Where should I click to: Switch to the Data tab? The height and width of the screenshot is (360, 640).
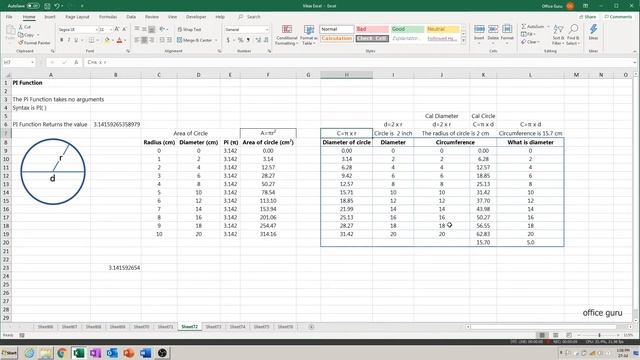(131, 17)
